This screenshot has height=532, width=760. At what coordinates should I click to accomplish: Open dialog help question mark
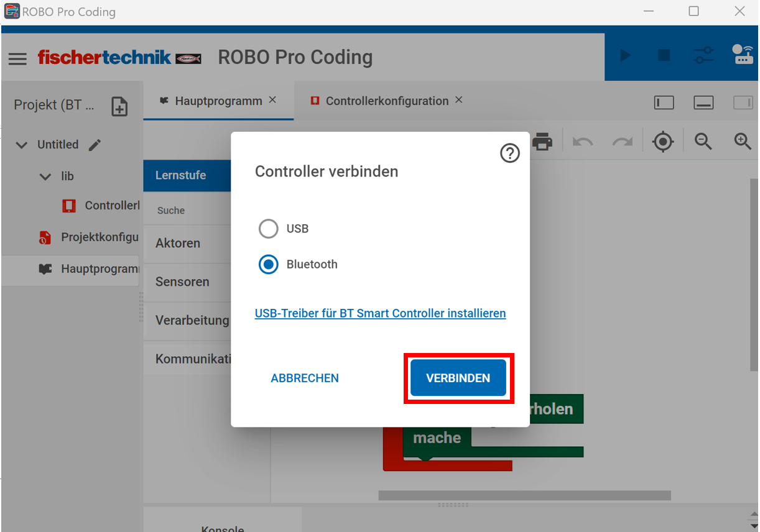[x=510, y=153]
